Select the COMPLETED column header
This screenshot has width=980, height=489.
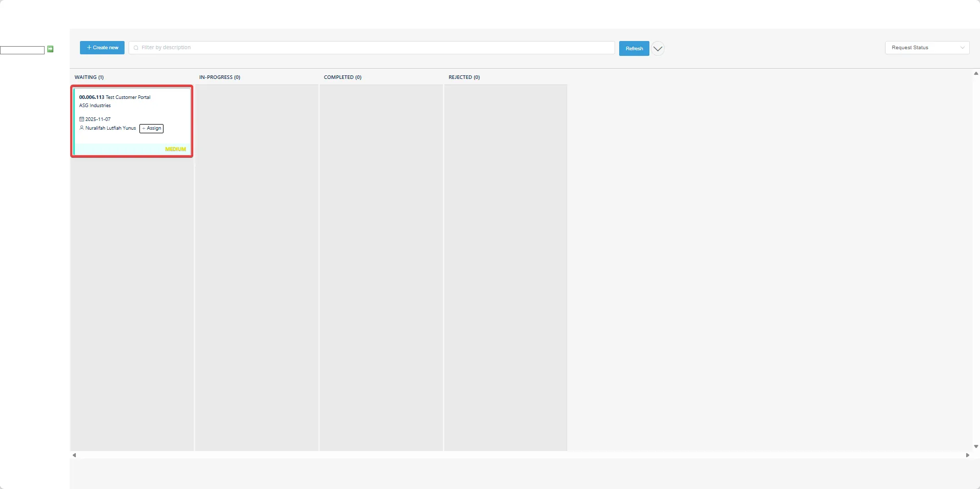[342, 77]
